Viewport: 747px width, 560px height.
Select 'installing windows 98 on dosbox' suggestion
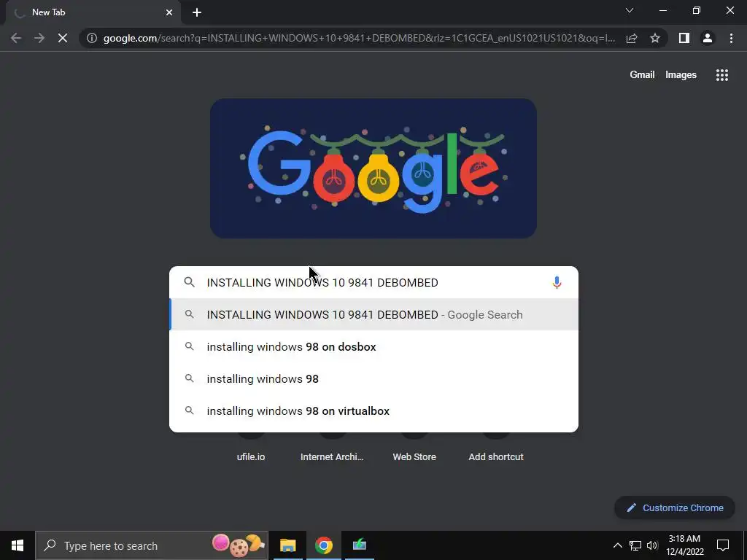(x=374, y=346)
